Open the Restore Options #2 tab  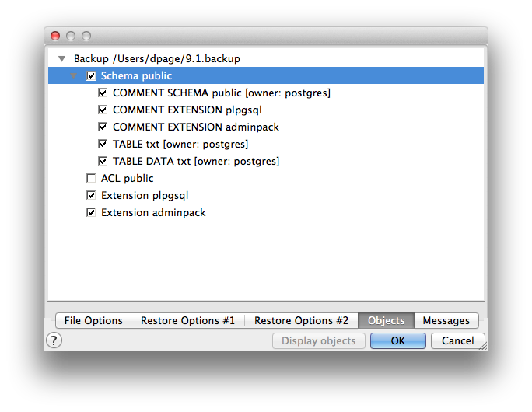301,320
